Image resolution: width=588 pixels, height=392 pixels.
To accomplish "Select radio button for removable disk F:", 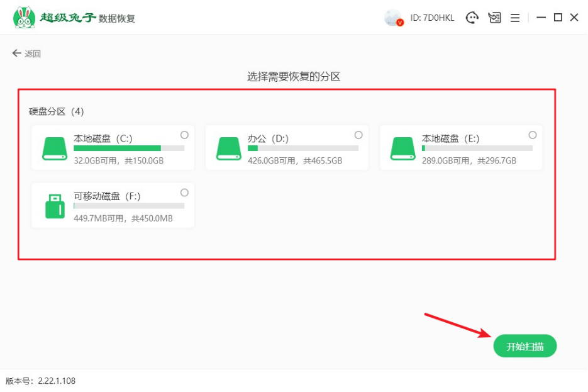I will click(184, 193).
